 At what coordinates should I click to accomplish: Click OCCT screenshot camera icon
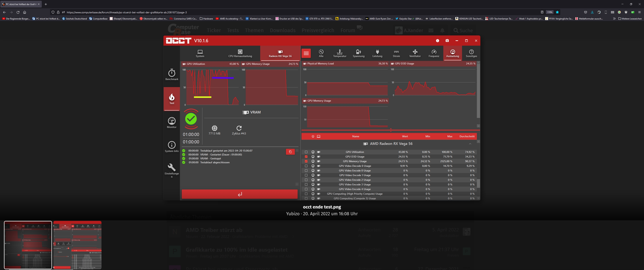(x=447, y=40)
